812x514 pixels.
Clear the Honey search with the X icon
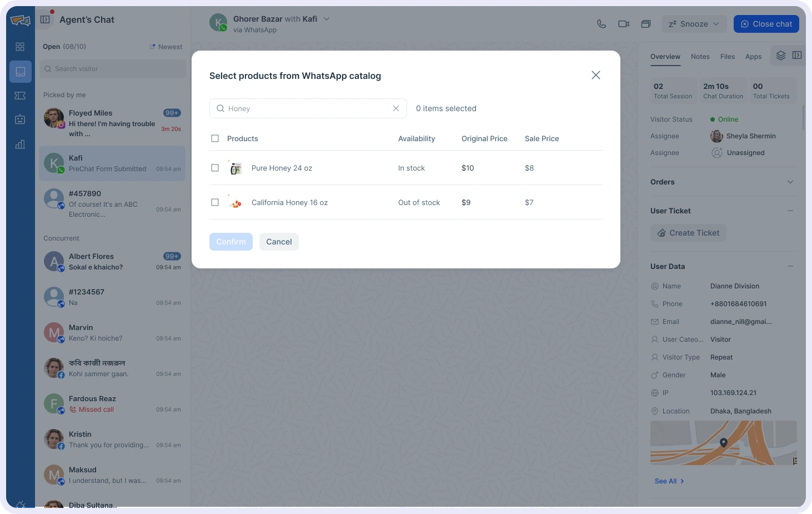(x=396, y=108)
